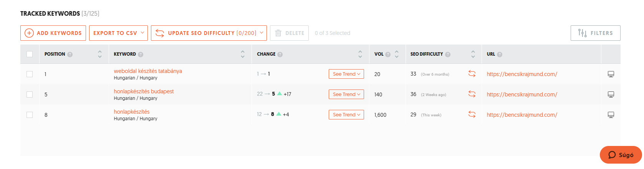
Task: Refresh SEO difficulty for weboldal készítés tatabánya
Action: (472, 74)
